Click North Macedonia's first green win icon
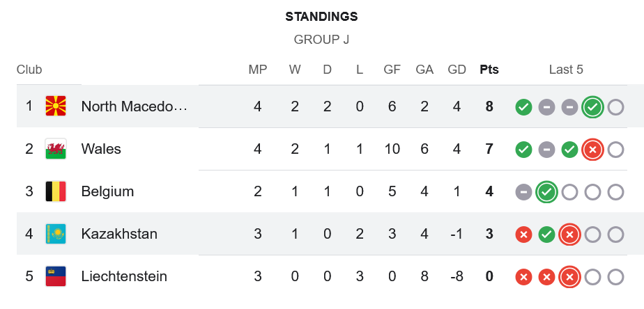The width and height of the screenshot is (644, 309). [x=523, y=107]
